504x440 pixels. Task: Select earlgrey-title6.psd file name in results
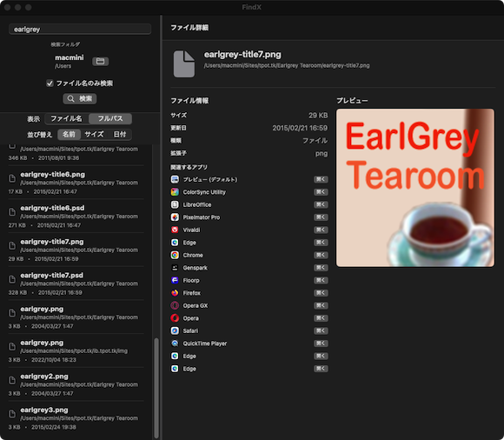click(x=52, y=208)
